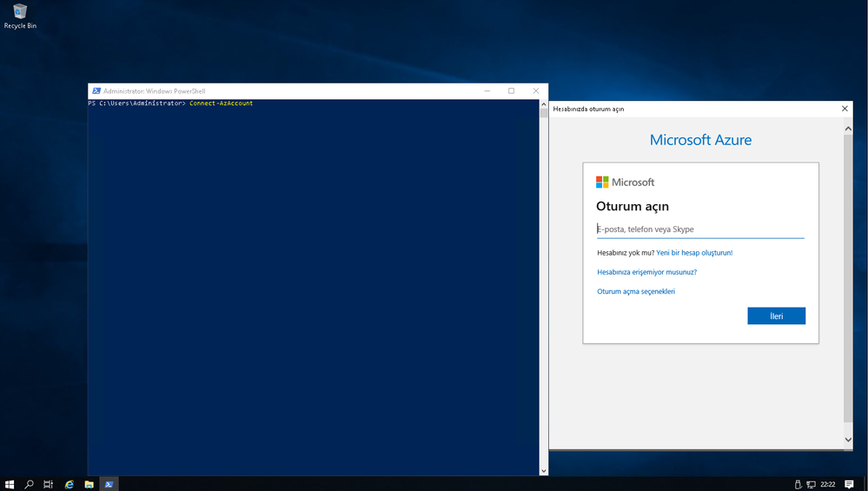
Task: Click the email, phone or Skype field
Action: (x=700, y=229)
